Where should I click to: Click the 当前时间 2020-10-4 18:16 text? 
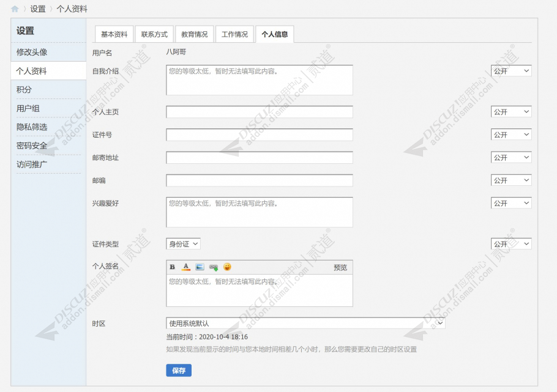[207, 336]
